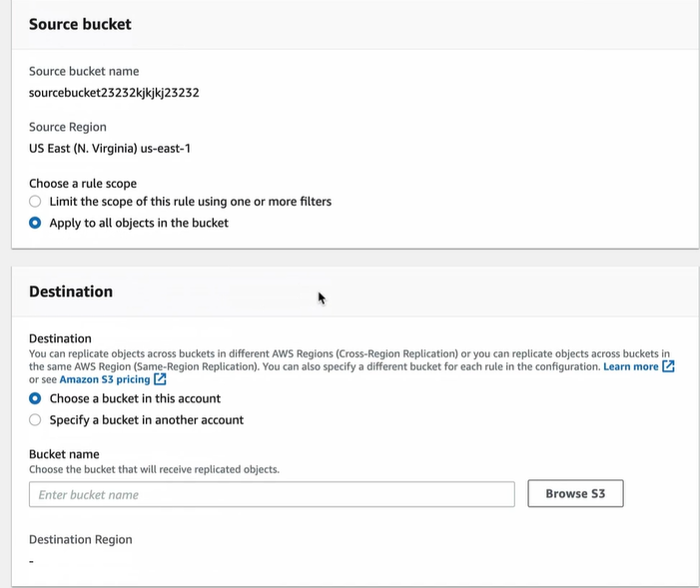
Task: Click the 'Source Region' label
Action: click(x=68, y=127)
